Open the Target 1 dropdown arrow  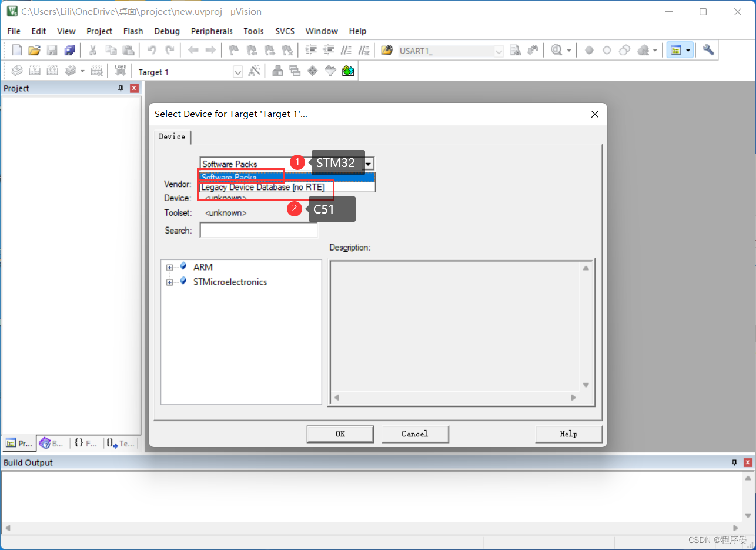click(237, 72)
